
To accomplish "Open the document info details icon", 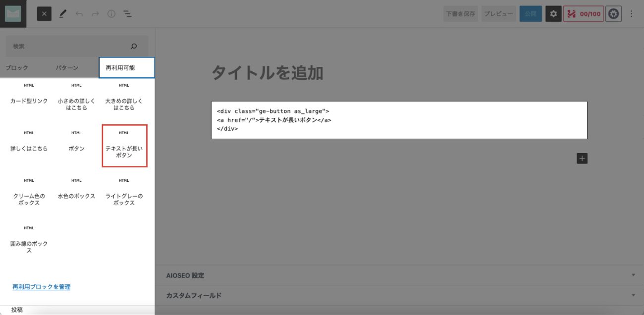I will (x=111, y=14).
